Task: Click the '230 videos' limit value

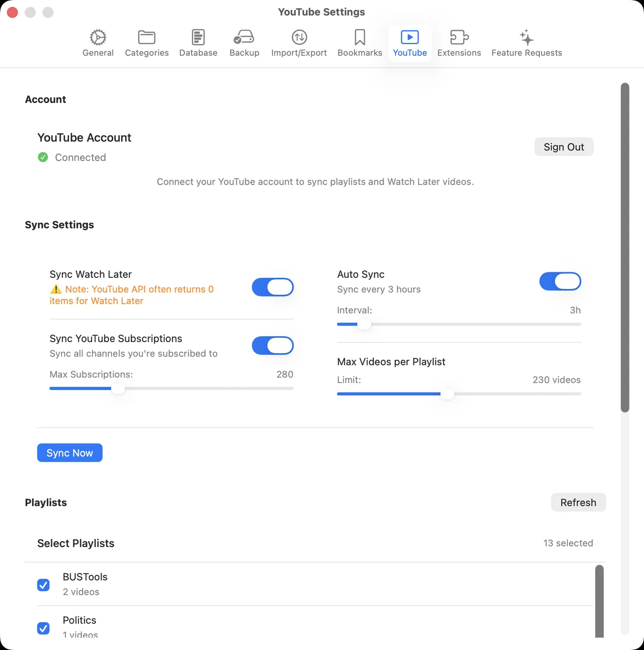Action: pos(557,380)
